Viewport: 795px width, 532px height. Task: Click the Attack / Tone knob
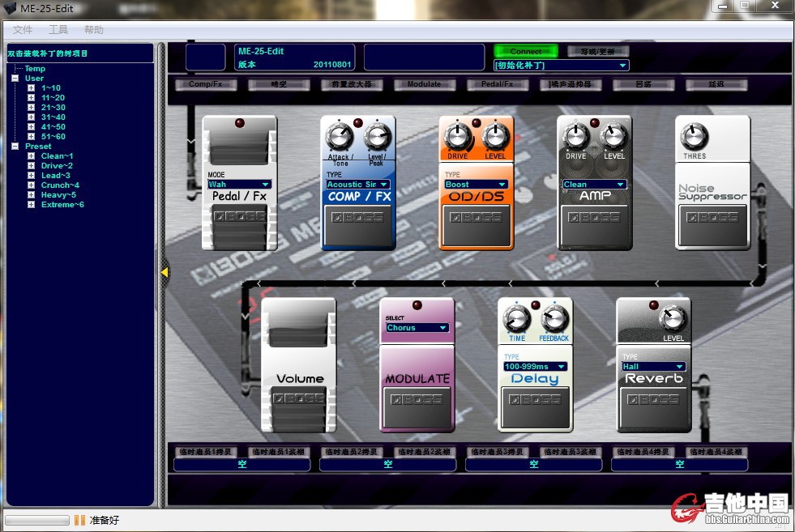coord(339,137)
